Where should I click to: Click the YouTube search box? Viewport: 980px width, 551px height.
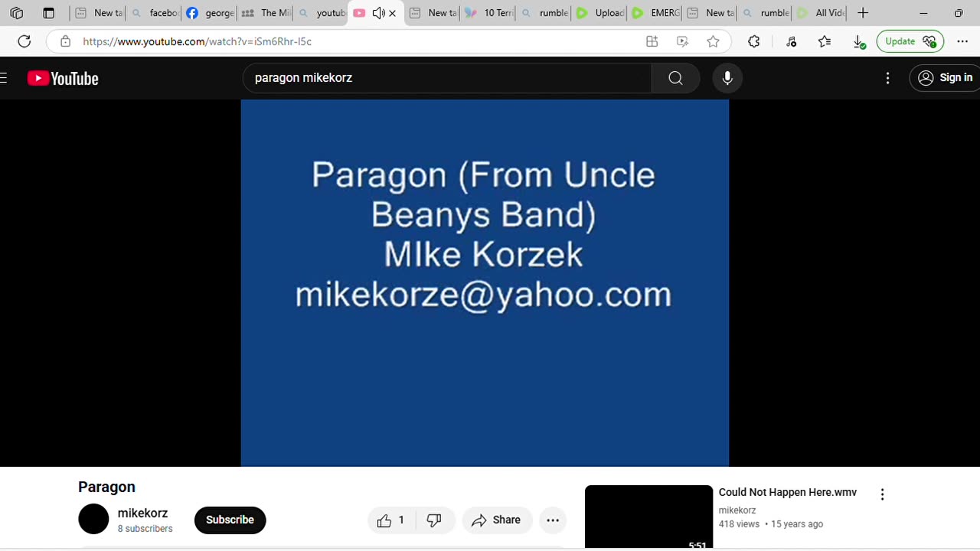click(447, 77)
